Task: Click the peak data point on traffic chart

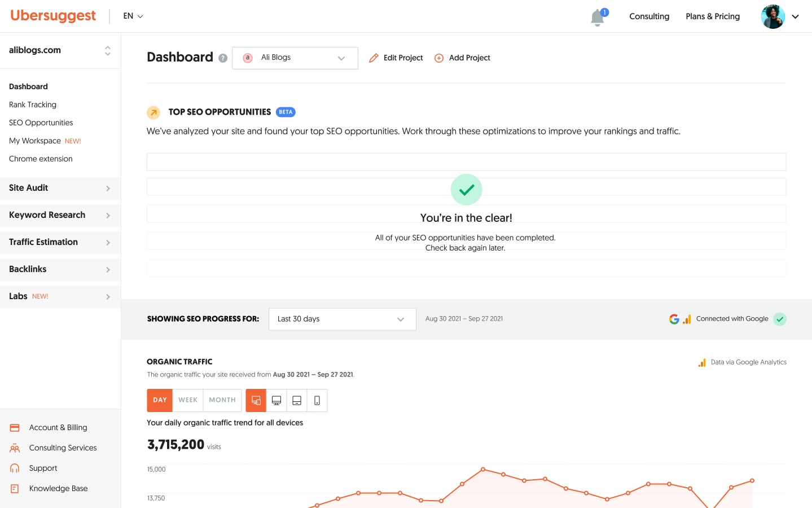Action: [x=483, y=470]
